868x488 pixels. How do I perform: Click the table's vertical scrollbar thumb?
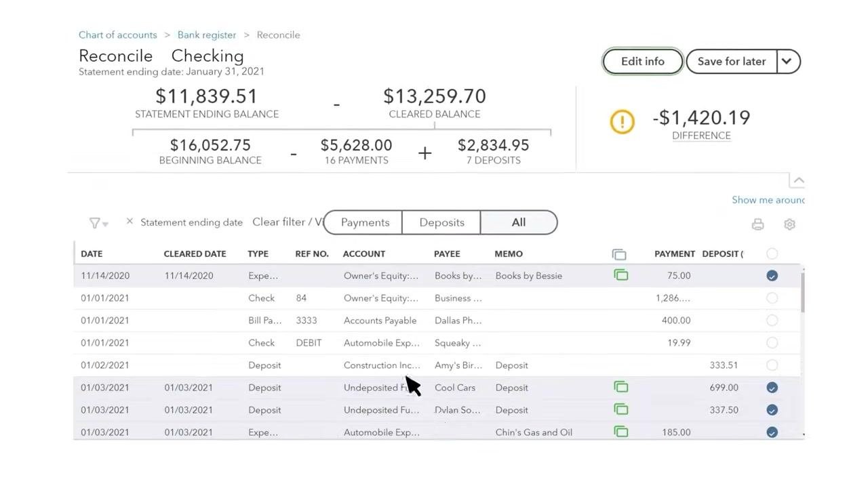click(x=803, y=291)
